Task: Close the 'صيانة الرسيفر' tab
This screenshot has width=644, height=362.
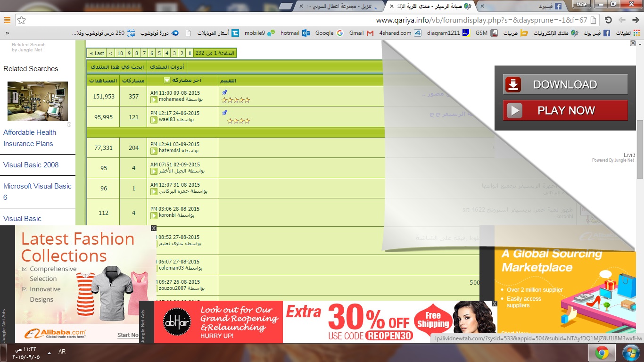Action: coord(391,6)
